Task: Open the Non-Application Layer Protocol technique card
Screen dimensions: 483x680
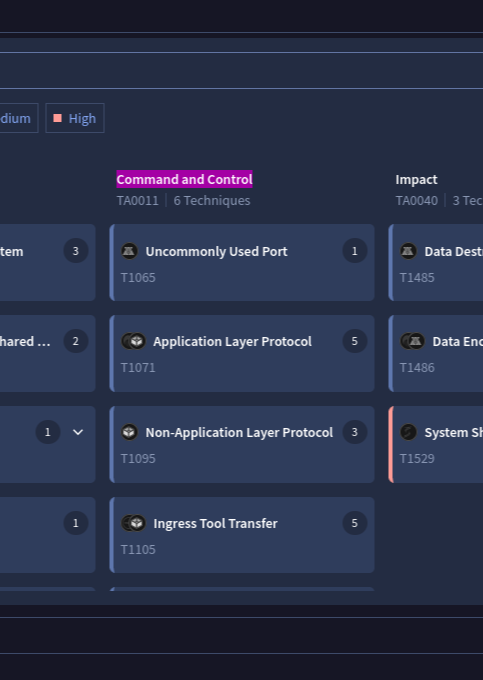Action: pos(242,444)
